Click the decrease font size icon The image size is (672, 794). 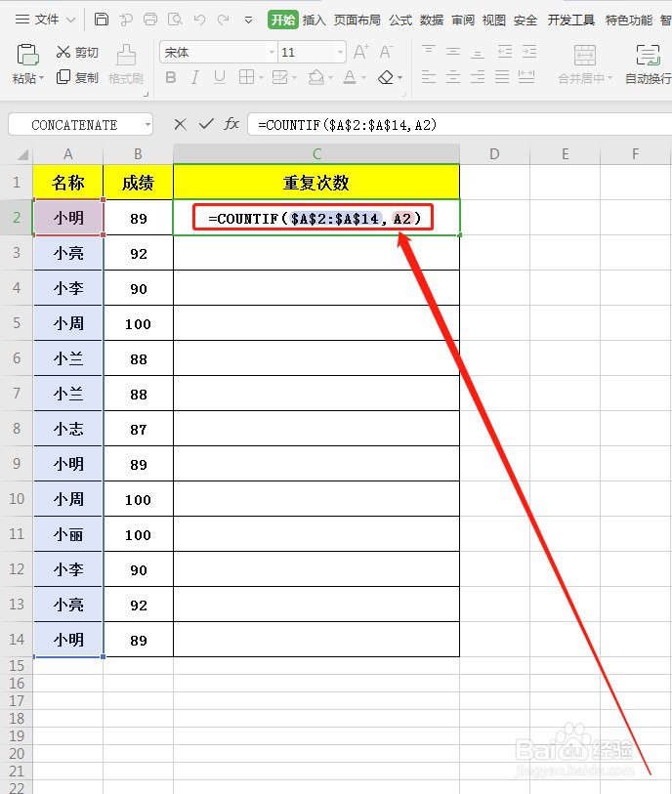coord(386,52)
